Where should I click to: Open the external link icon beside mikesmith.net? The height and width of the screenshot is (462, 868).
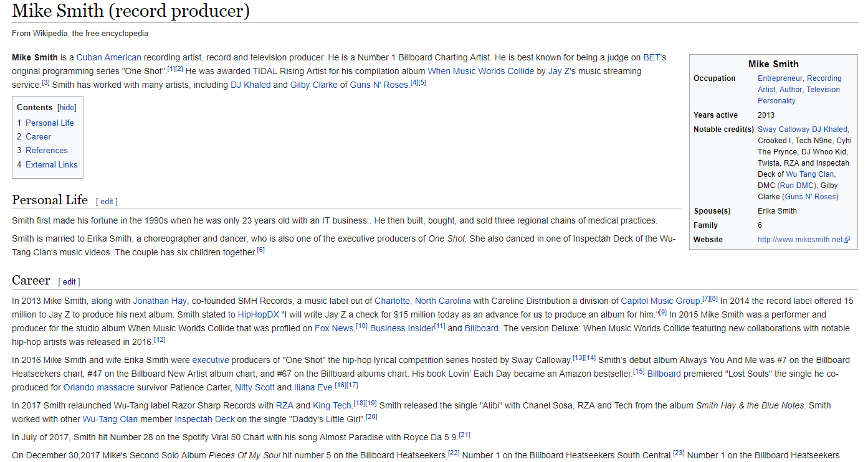[846, 240]
